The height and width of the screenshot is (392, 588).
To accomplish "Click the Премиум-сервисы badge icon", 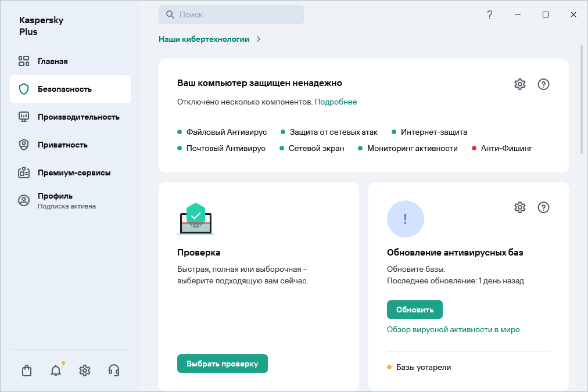I will [x=24, y=172].
